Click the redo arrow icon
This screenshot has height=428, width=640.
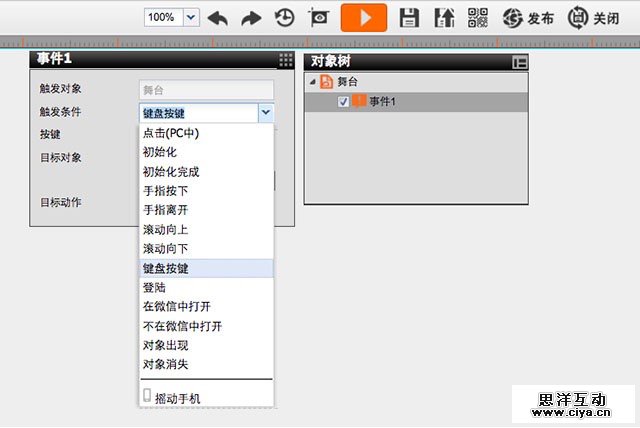tap(251, 18)
